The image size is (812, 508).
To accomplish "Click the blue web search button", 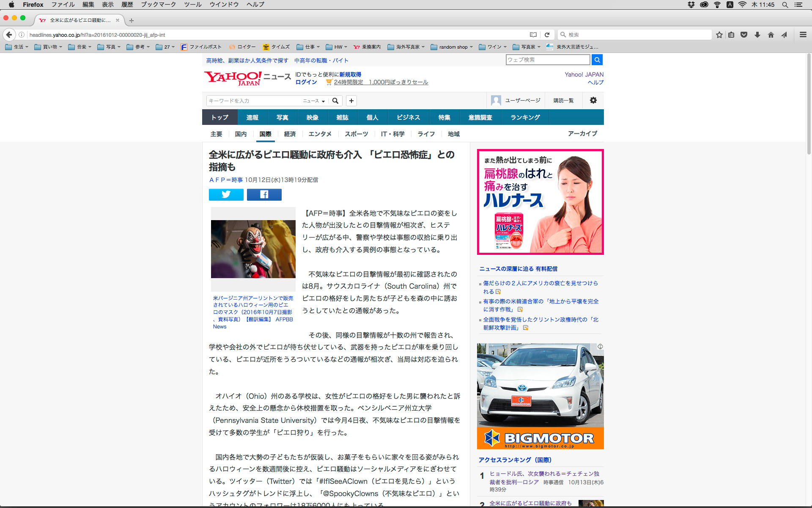I will pyautogui.click(x=597, y=60).
